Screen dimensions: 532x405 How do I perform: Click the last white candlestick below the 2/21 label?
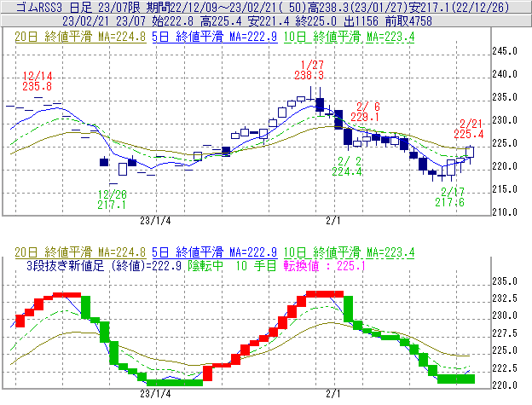click(x=470, y=152)
